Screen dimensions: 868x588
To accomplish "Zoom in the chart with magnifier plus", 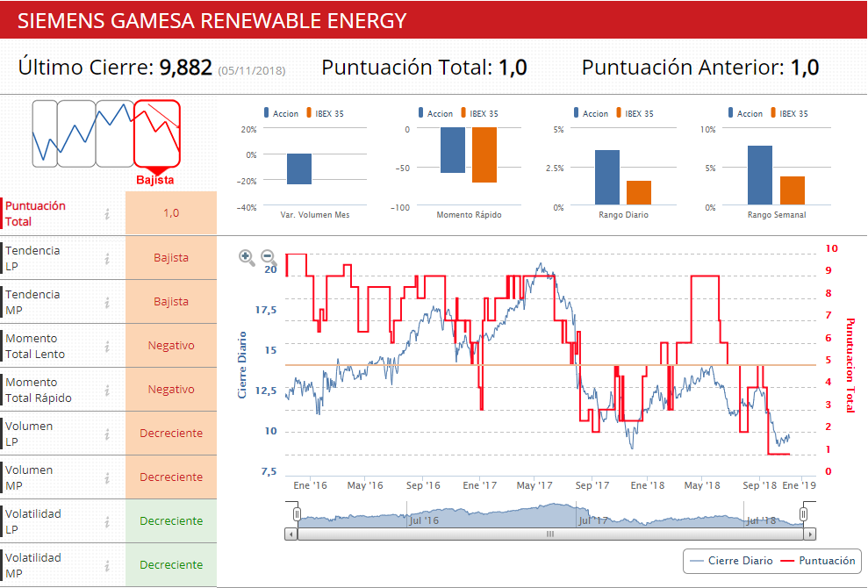I will coord(247,257).
